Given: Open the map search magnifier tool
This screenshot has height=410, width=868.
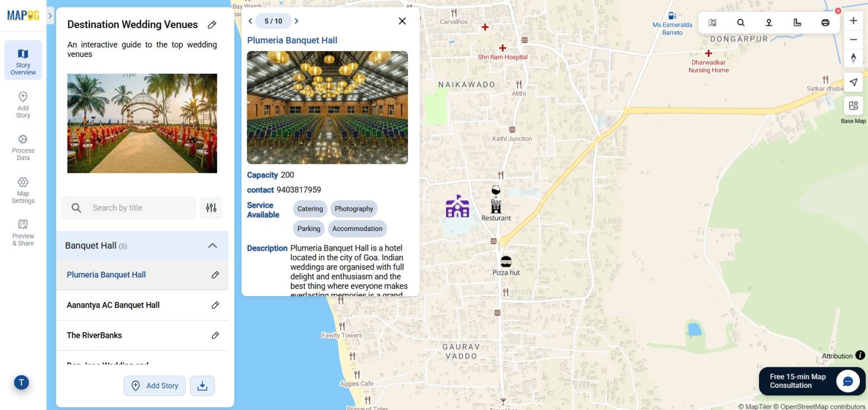Looking at the screenshot, I should click(x=741, y=23).
